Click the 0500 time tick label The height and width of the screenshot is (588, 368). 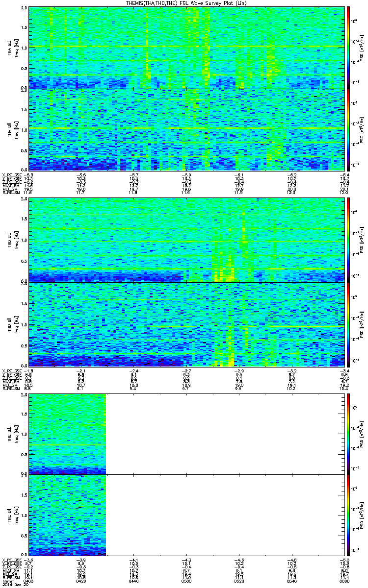(x=186, y=581)
